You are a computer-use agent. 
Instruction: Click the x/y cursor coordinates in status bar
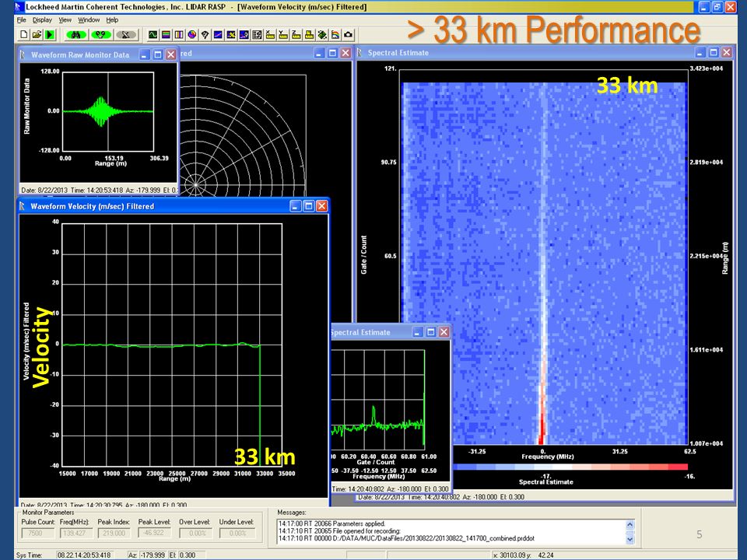pyautogui.click(x=523, y=555)
